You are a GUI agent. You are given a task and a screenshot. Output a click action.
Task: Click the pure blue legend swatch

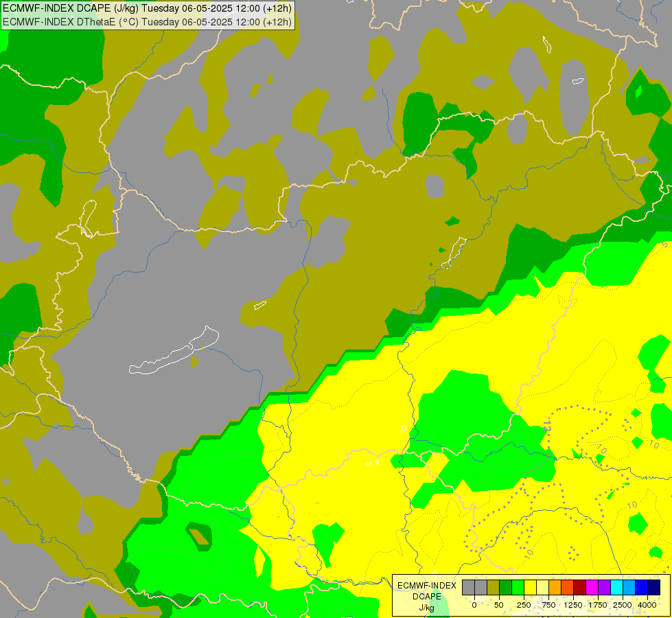642,588
